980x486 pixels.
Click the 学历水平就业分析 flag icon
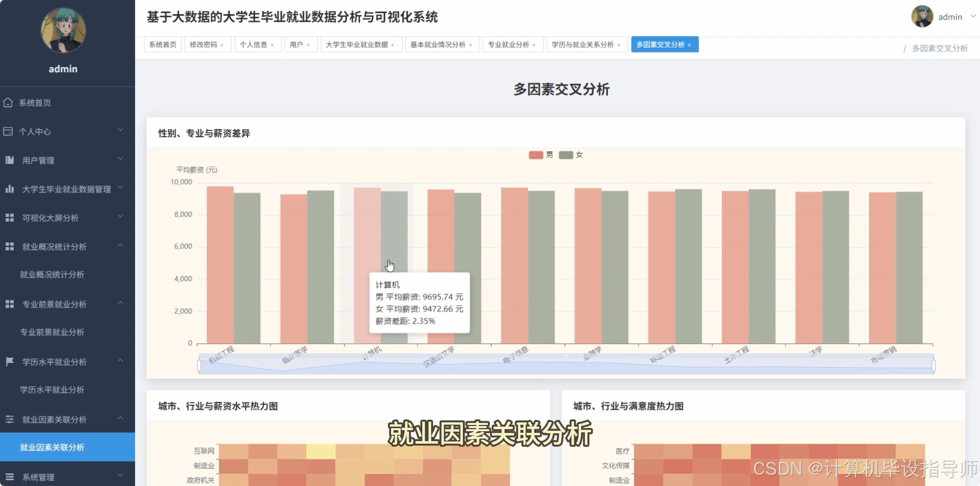click(9, 361)
